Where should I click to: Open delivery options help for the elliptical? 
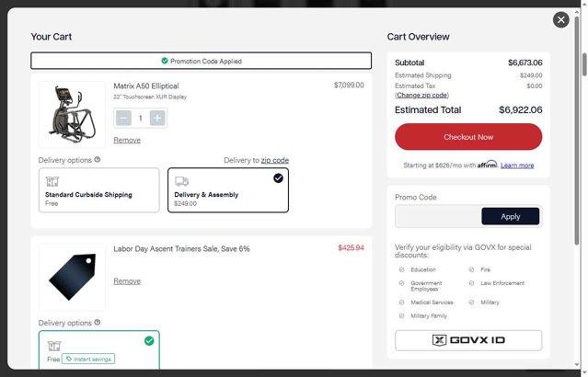coord(98,160)
